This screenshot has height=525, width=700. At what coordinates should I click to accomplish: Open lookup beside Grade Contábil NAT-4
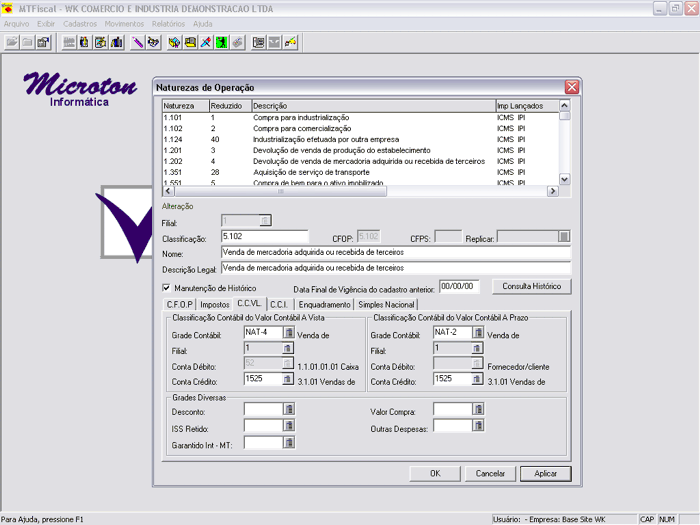288,333
